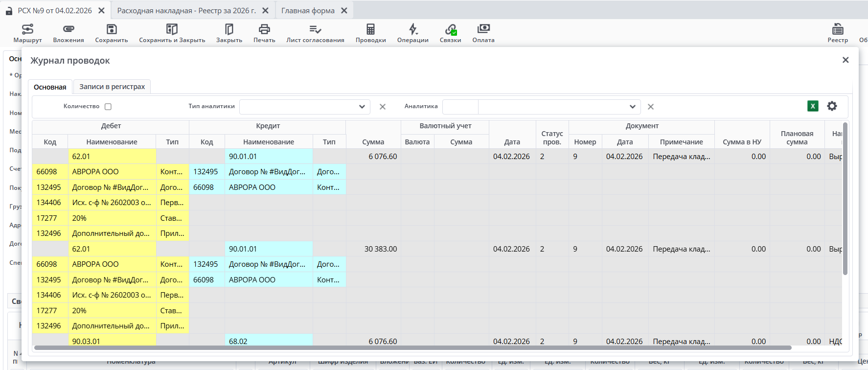This screenshot has width=868, height=370.
Task: Open the Операции lightning icon
Action: (412, 29)
